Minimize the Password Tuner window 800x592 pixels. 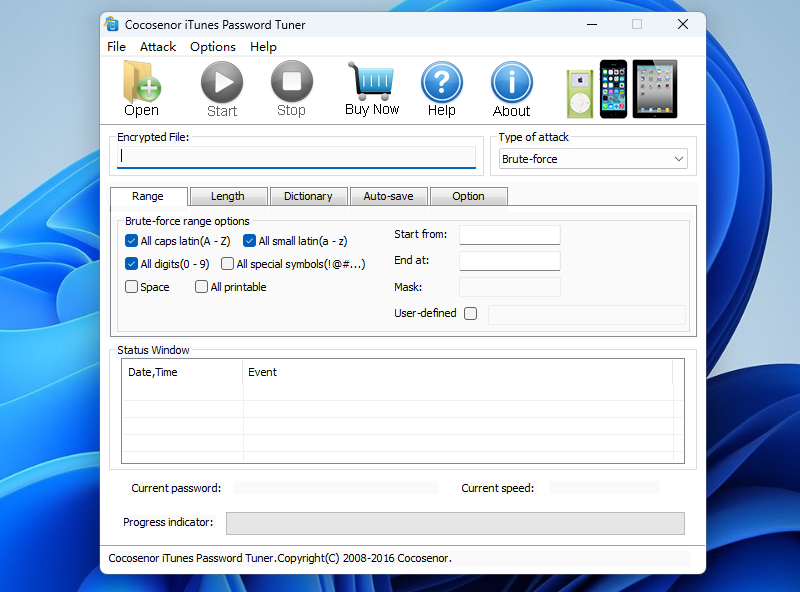(x=592, y=24)
